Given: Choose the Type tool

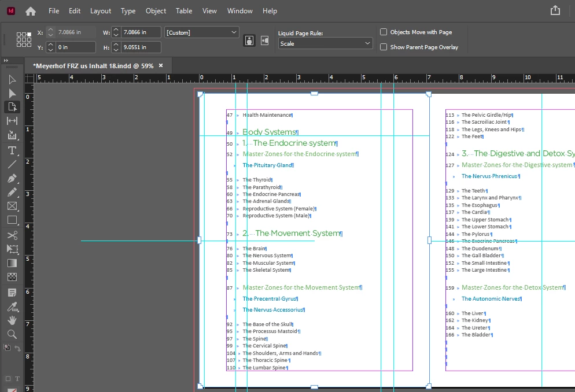Looking at the screenshot, I should tap(12, 150).
